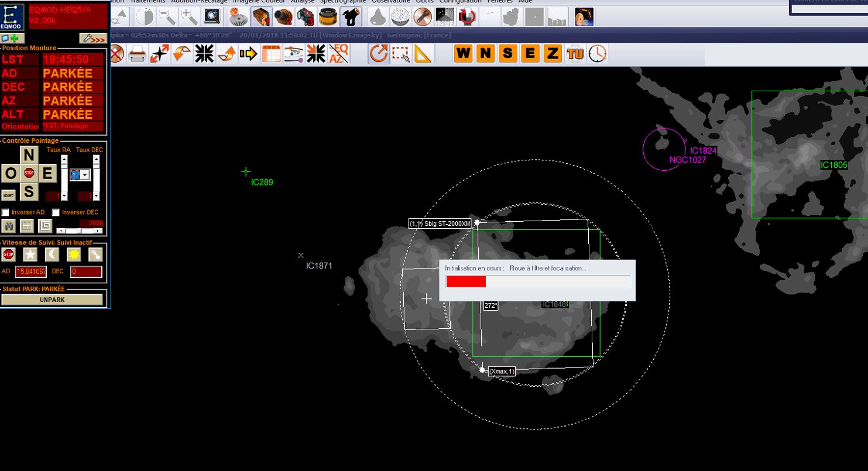Click the orange W direction button
Screen dimensions: 868x471
(463, 54)
